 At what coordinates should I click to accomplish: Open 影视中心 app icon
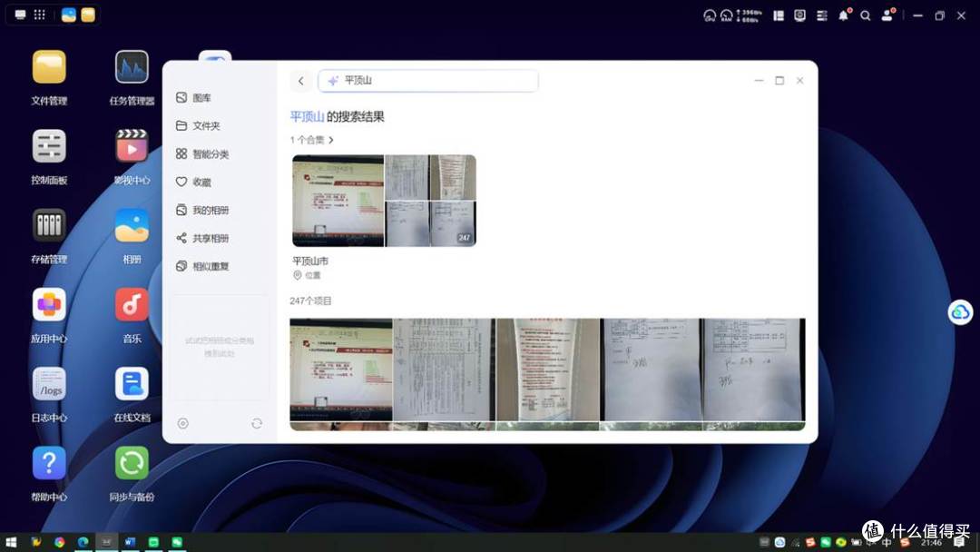[x=132, y=146]
